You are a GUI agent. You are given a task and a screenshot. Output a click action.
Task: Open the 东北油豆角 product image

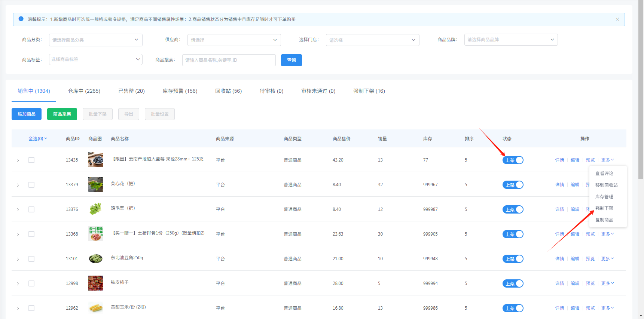[96, 258]
